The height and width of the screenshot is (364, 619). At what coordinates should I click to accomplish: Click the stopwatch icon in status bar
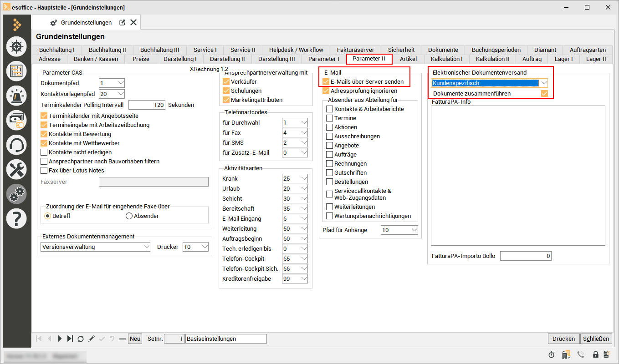pyautogui.click(x=551, y=354)
